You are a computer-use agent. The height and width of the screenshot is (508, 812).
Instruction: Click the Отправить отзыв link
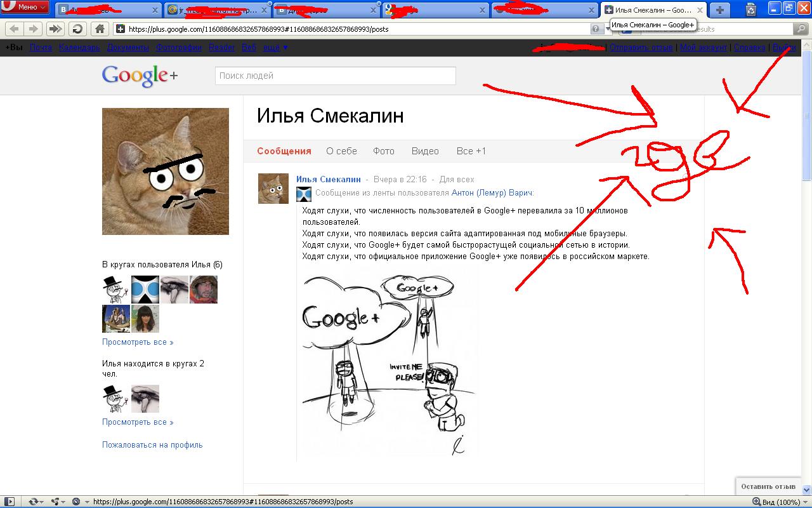point(641,48)
